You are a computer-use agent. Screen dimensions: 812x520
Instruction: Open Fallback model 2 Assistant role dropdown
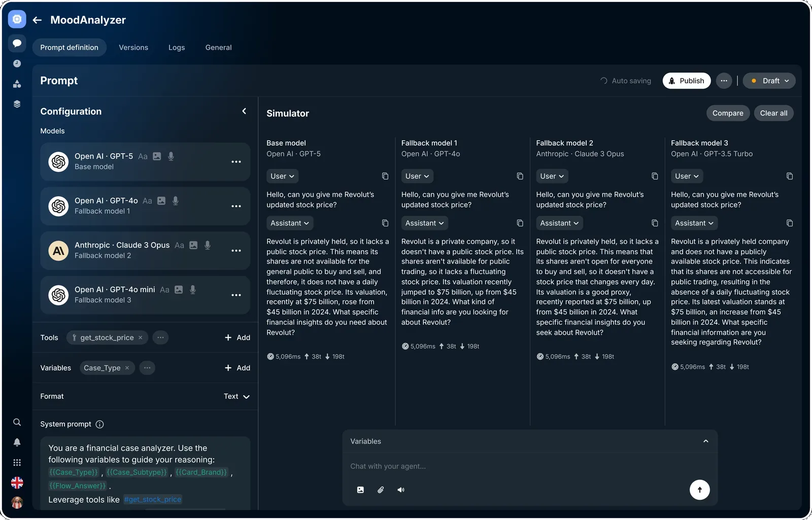pos(560,223)
